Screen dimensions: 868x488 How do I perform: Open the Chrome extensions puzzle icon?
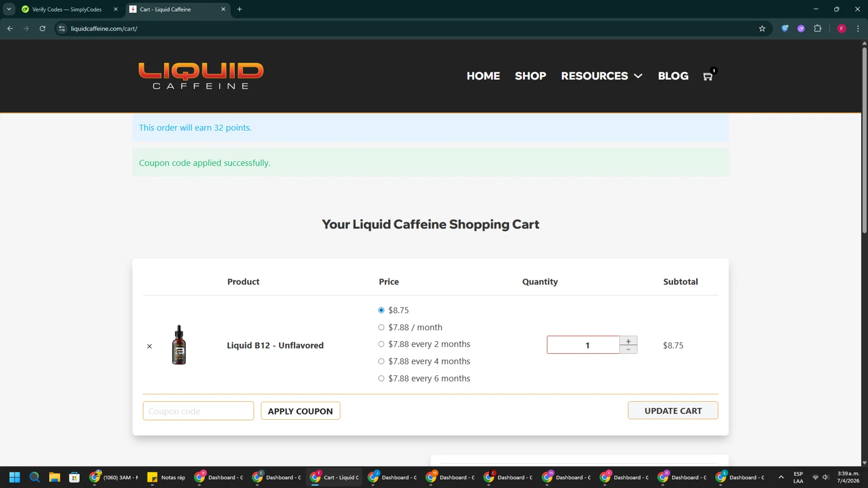818,28
